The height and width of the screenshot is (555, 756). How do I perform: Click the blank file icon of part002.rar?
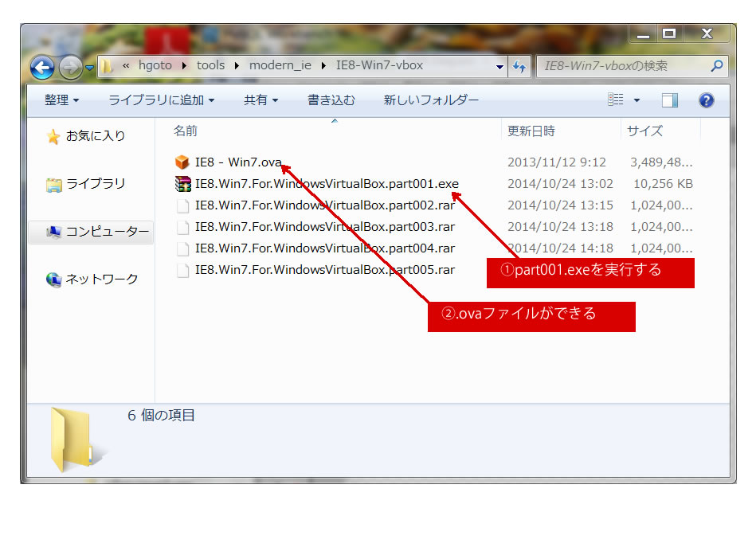tap(182, 205)
